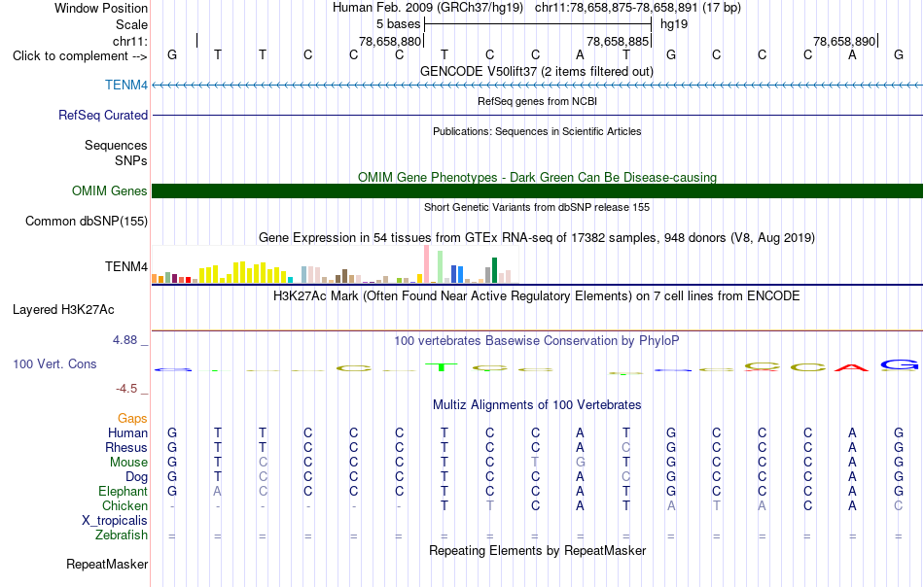
Task: Click the blue G PhyloP logo letter
Action: (x=899, y=365)
